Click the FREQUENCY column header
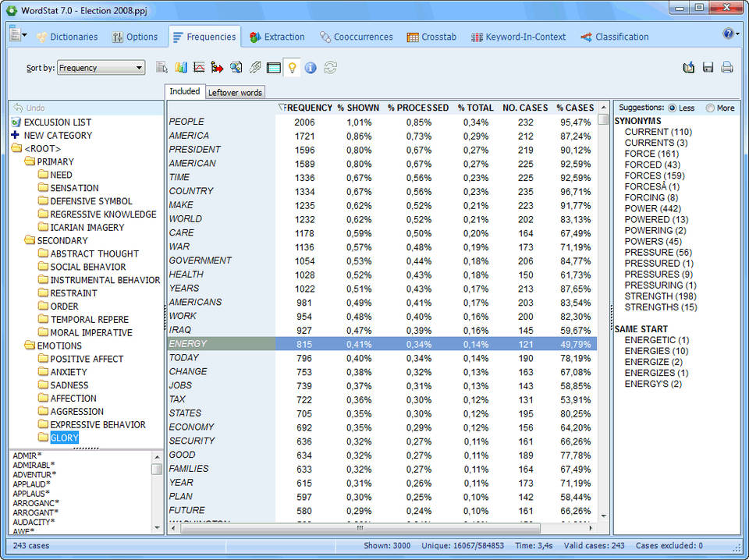This screenshot has width=749, height=560. pos(306,108)
